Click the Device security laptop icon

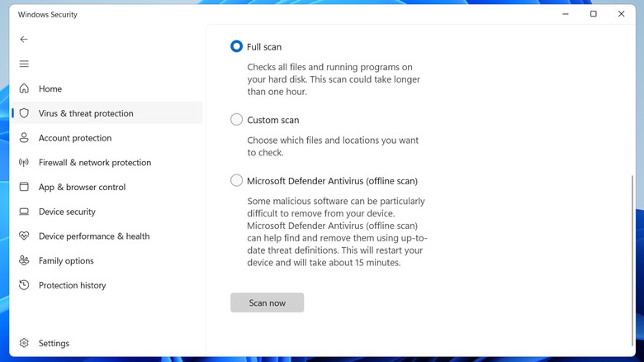point(24,212)
